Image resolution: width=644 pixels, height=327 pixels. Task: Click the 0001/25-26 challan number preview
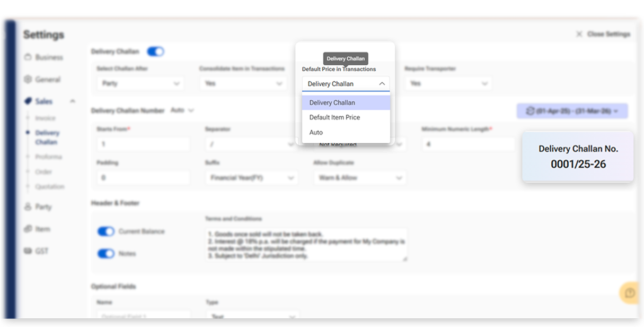click(x=578, y=164)
